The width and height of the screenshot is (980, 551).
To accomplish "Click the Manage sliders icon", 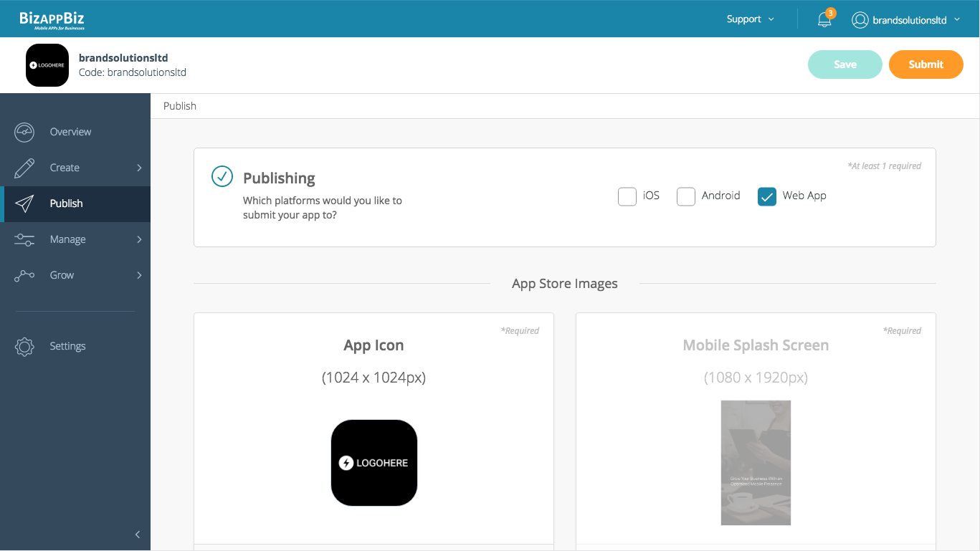I will tap(24, 239).
